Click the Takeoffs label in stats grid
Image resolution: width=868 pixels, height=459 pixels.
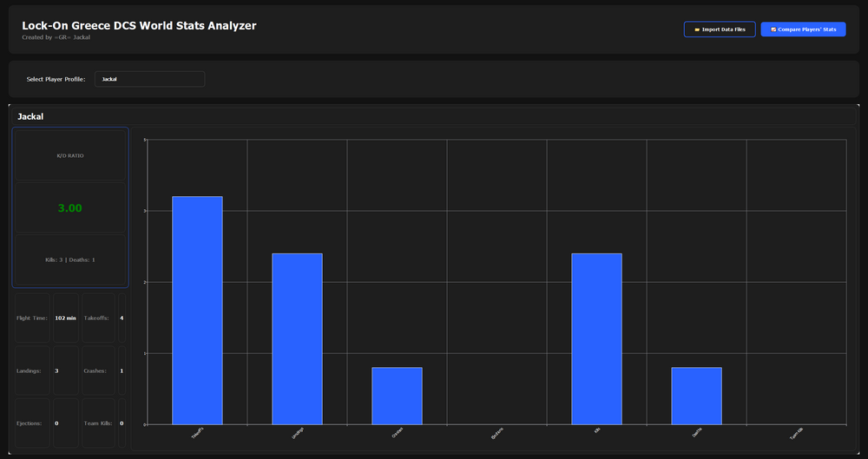pos(96,318)
